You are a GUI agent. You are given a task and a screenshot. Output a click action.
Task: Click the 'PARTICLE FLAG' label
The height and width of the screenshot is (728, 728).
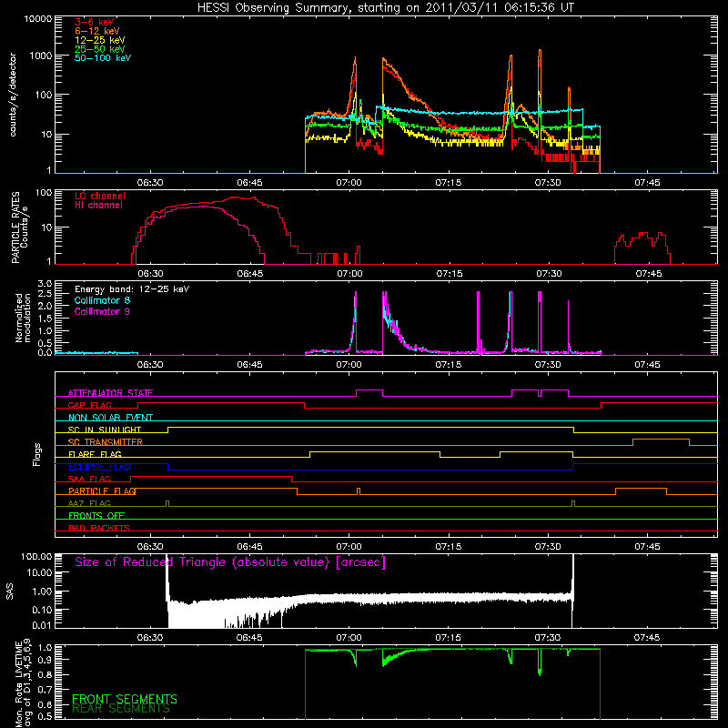coord(102,491)
